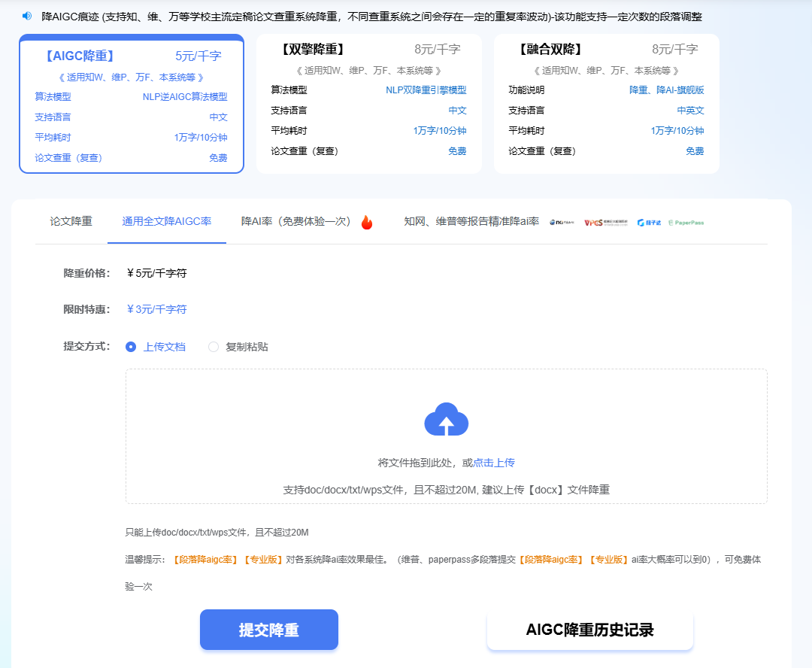Click the 支持doc/docx/txt/wps文件 hint text
This screenshot has height=668, width=812.
447,490
